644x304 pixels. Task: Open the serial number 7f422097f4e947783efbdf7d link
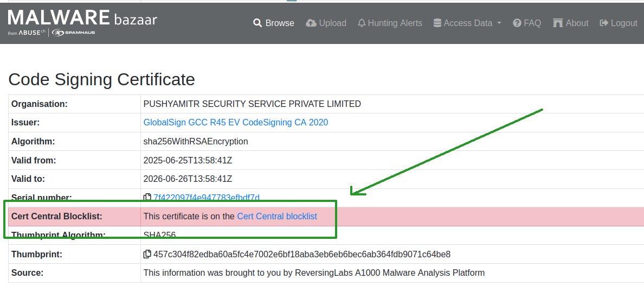(x=207, y=198)
